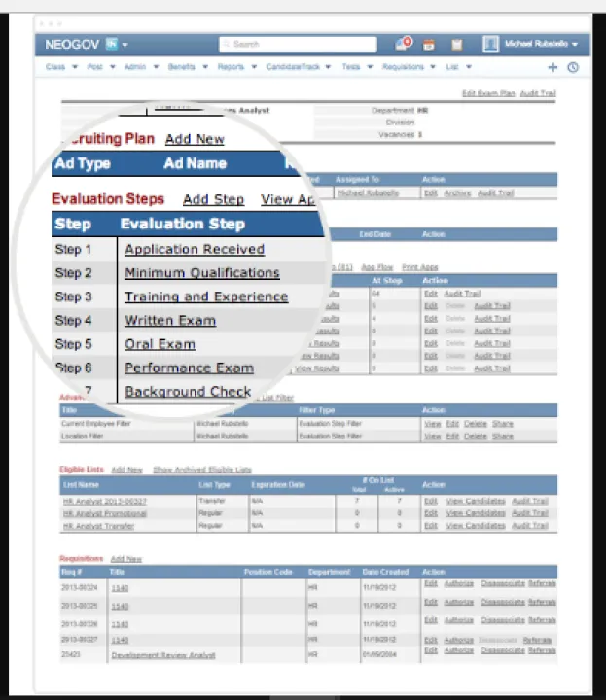Open the top Audit Trail link beside Edit Exam Plan
This screenshot has height=700, width=606.
[538, 93]
